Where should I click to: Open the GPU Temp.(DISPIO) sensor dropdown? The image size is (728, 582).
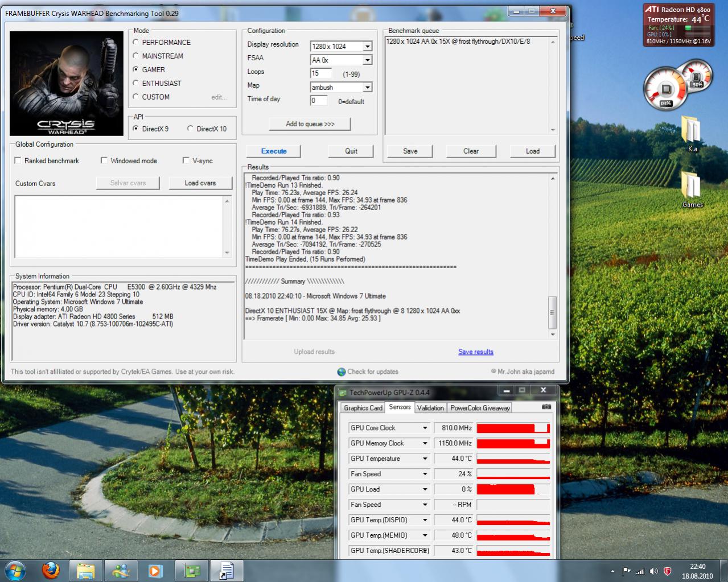point(425,520)
